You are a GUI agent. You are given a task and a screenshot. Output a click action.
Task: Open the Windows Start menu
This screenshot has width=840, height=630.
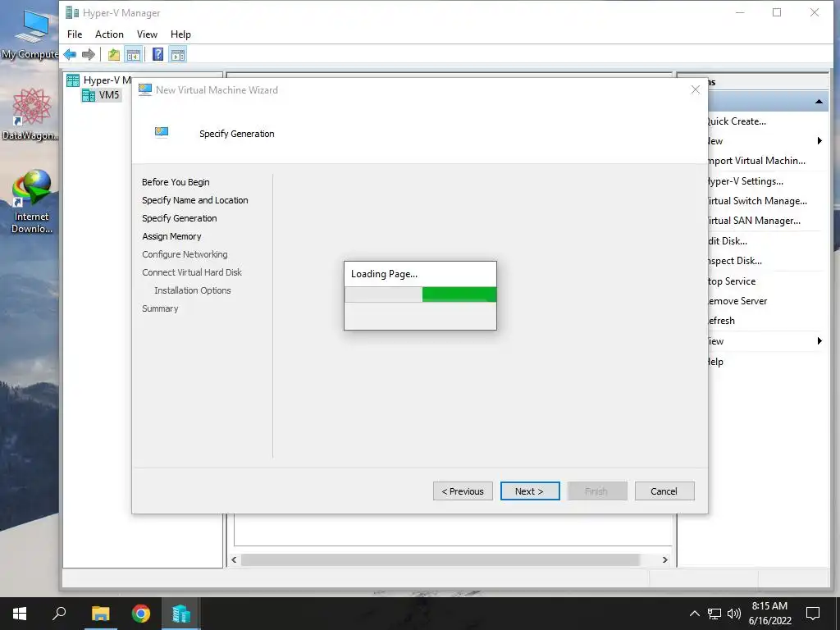pos(20,614)
